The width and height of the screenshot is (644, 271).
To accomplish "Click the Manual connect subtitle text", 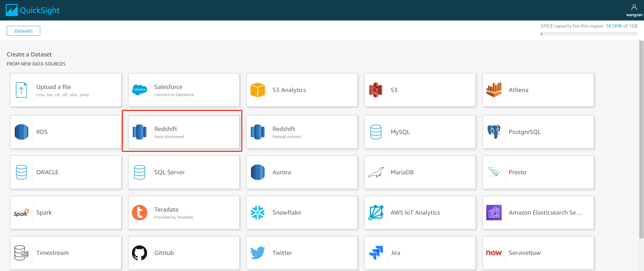I will coord(287,137).
